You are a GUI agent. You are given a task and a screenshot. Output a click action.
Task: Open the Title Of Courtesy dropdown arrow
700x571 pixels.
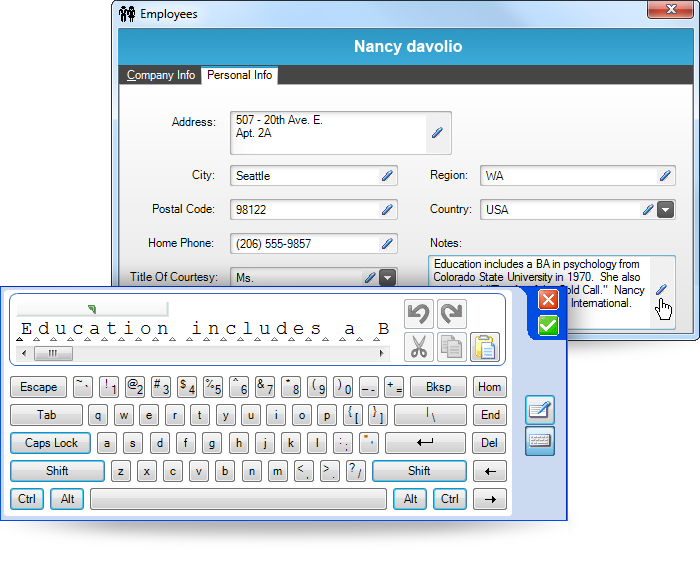(388, 278)
